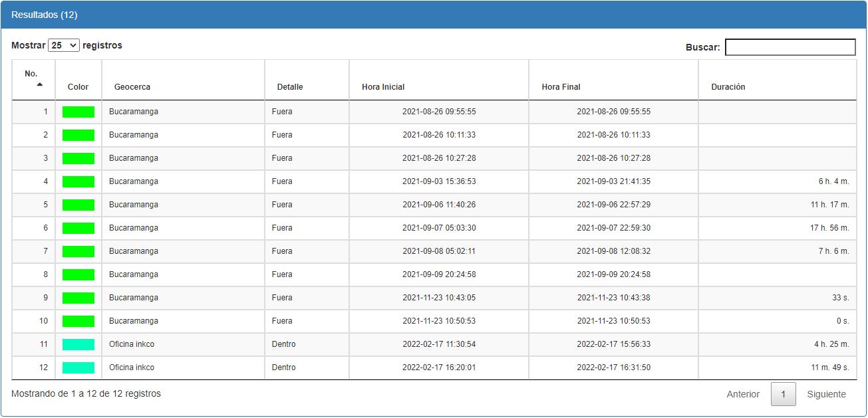Image resolution: width=868 pixels, height=418 pixels.
Task: Sort by the Detalle column header
Action: click(290, 87)
